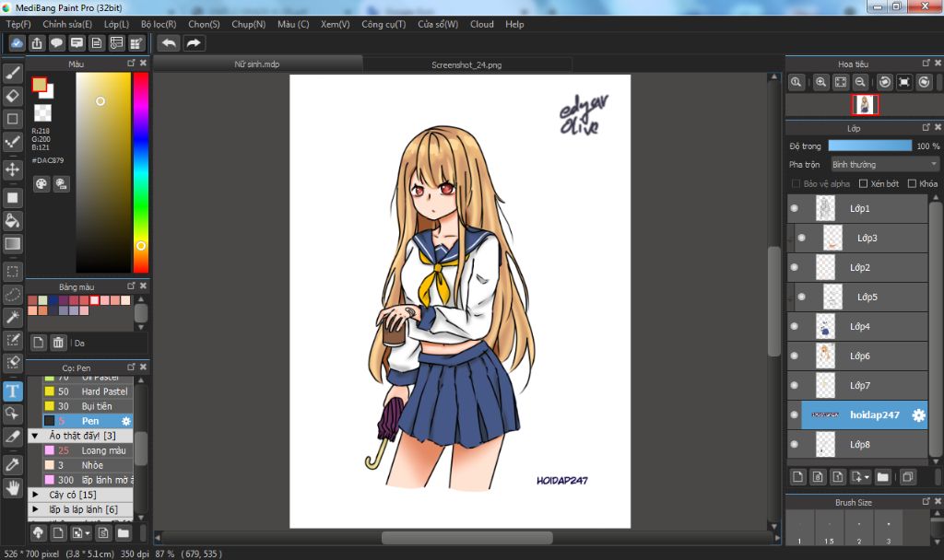Expand the Cây cỏ [15] brush group
This screenshot has width=944, height=560.
pyautogui.click(x=35, y=495)
